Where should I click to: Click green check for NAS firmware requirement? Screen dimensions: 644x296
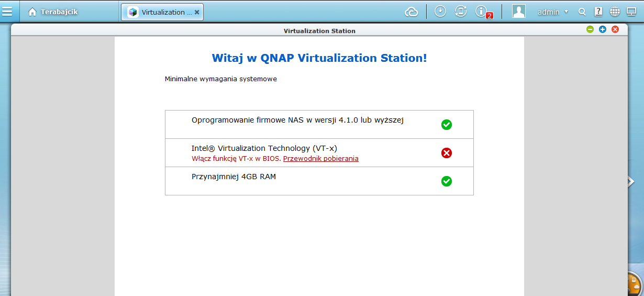(x=447, y=125)
